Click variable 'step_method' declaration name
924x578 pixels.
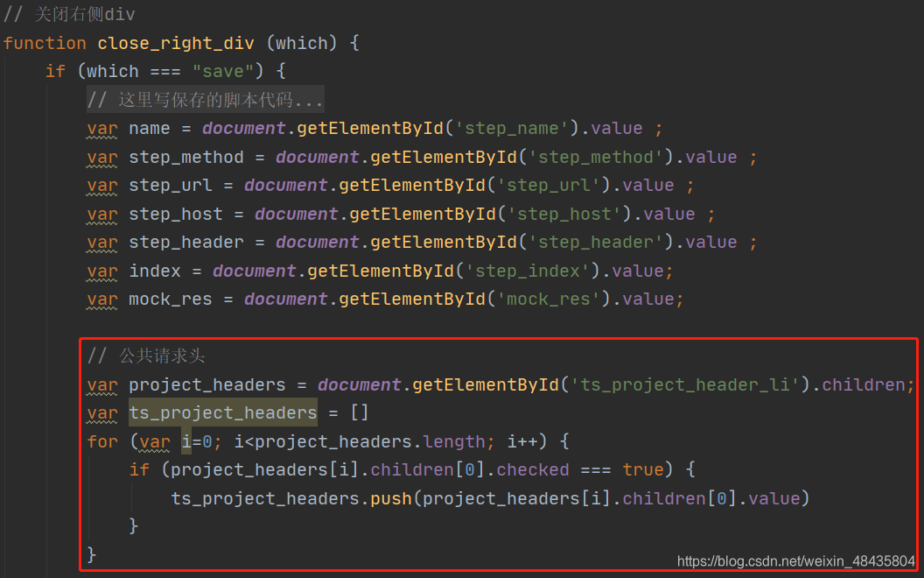click(186, 157)
